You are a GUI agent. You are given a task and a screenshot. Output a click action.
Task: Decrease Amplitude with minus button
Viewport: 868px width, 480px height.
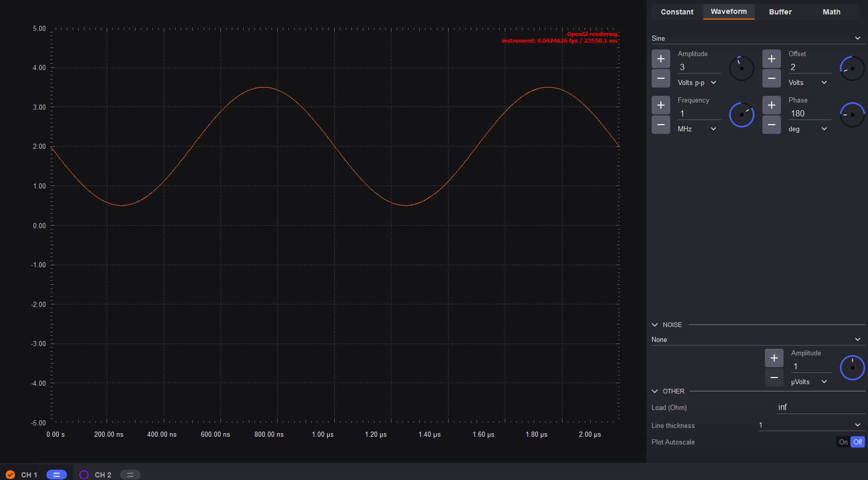(660, 78)
